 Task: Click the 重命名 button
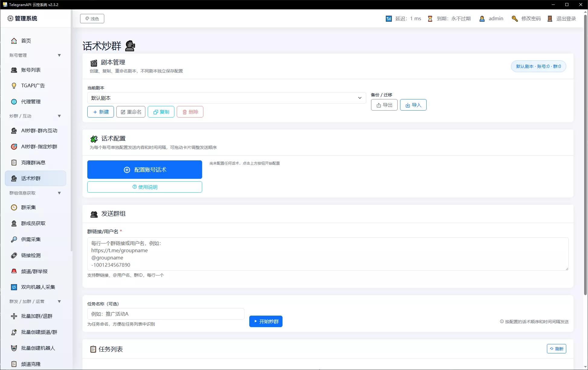131,112
